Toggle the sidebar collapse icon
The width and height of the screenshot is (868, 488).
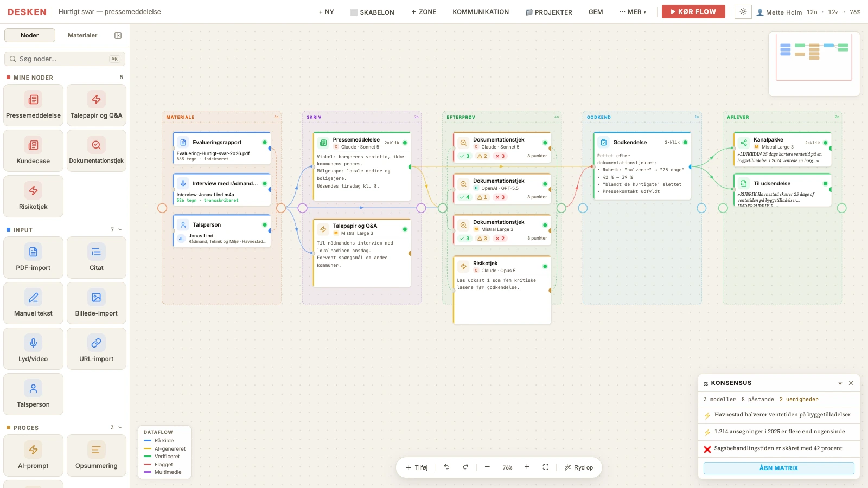coord(118,35)
